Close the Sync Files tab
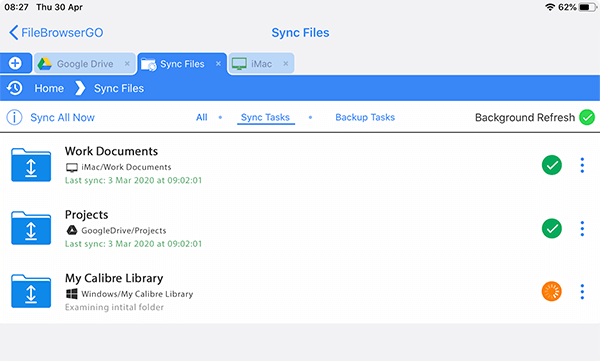Viewport: 600px width, 361px height. coord(218,64)
